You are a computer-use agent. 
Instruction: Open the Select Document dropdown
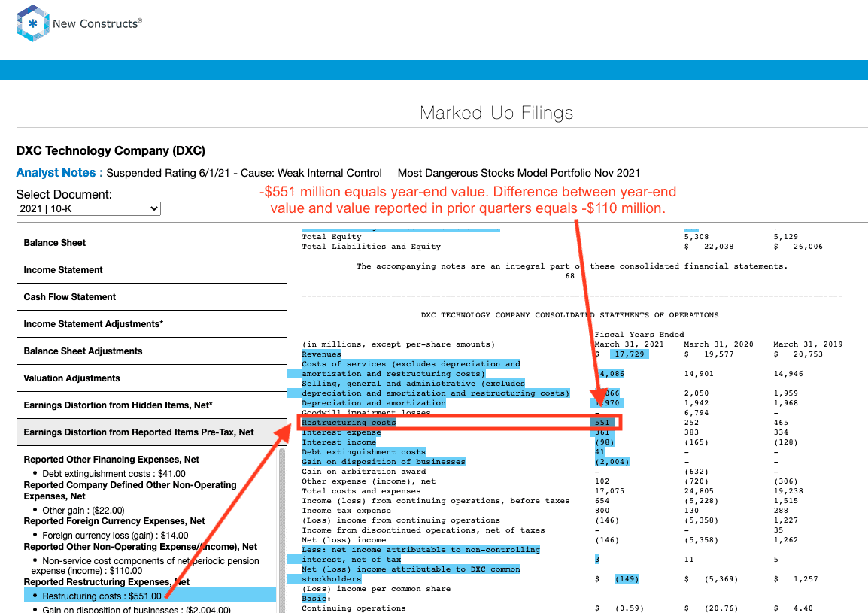tap(89, 209)
